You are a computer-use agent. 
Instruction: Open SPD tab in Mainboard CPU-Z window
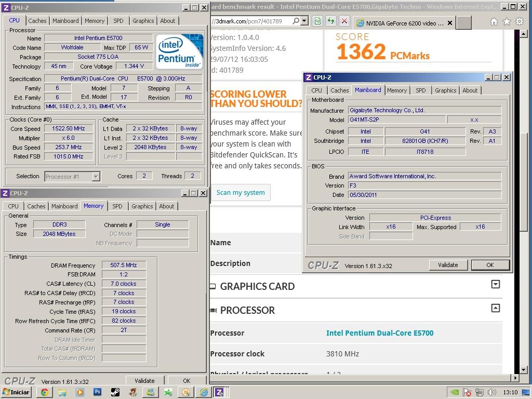coord(421,90)
